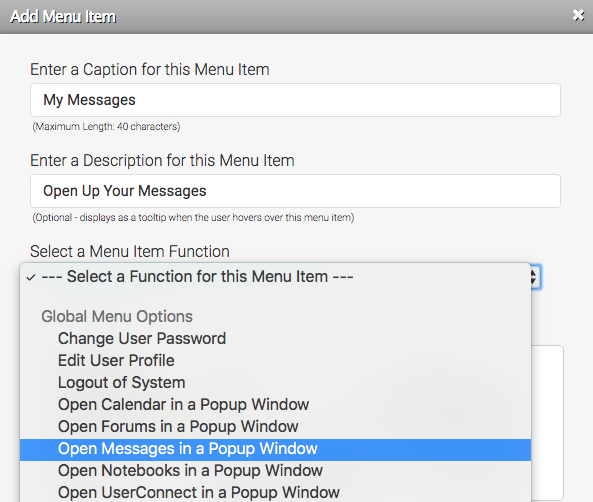This screenshot has width=593, height=502.
Task: Choose the Select a Function placeholder option
Action: pyautogui.click(x=275, y=277)
